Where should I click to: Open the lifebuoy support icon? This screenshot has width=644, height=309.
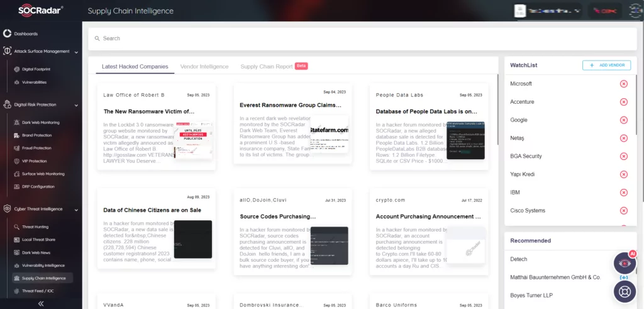click(x=625, y=291)
